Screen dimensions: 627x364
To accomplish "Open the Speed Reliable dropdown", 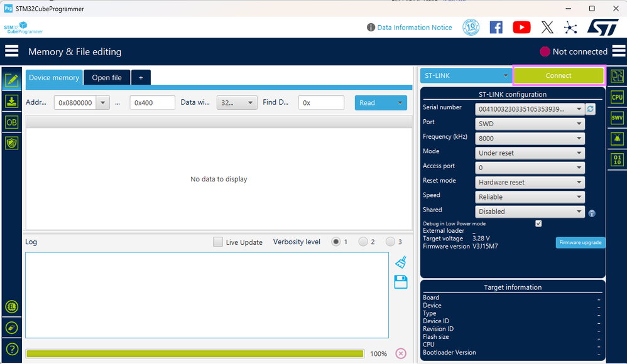I will pos(530,197).
